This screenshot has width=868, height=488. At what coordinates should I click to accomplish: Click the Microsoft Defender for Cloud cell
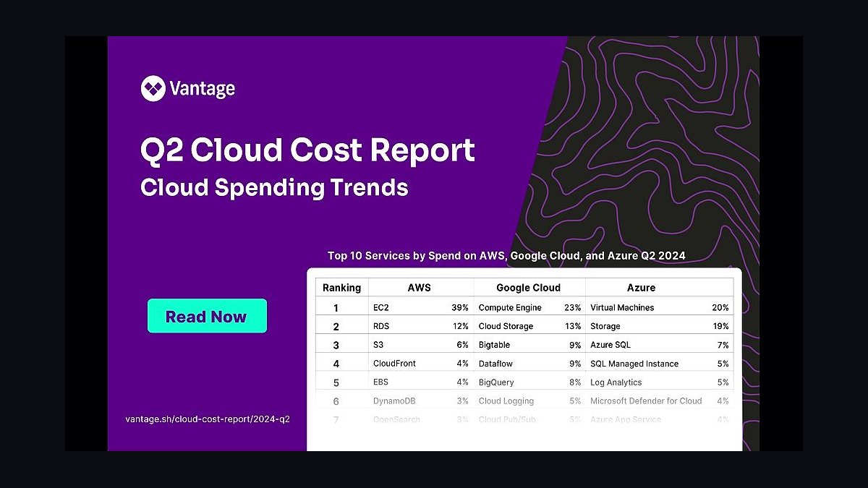(646, 401)
